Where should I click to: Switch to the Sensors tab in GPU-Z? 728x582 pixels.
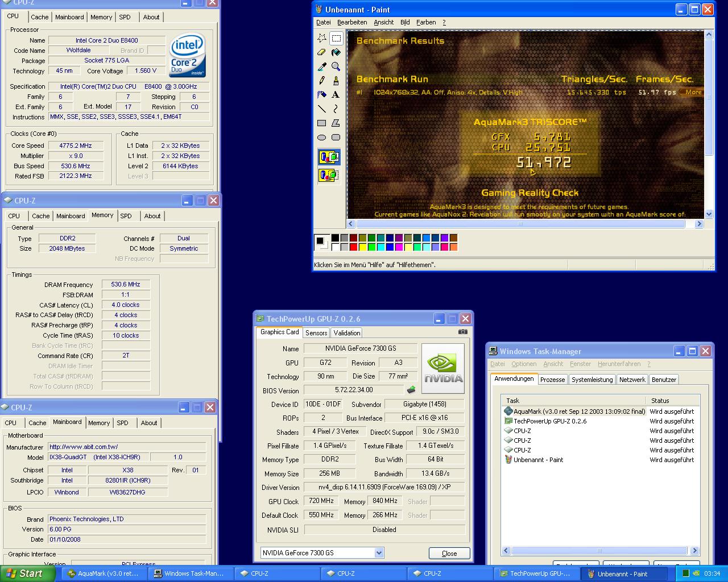(x=316, y=333)
